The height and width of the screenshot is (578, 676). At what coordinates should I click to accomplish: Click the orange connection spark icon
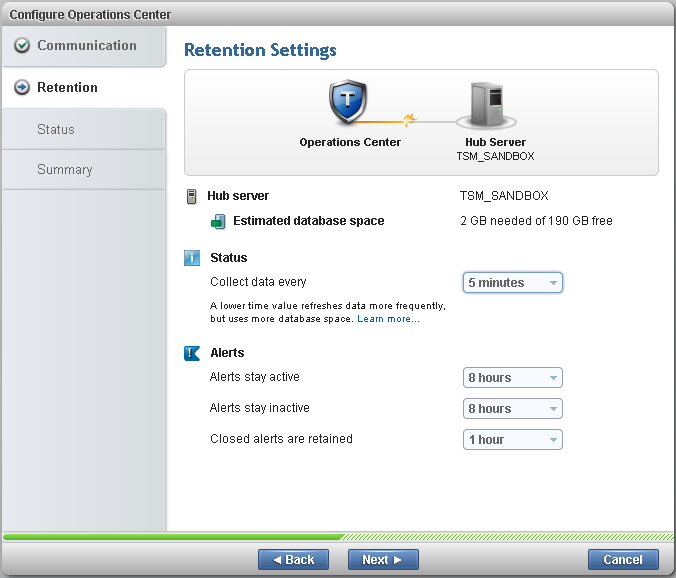pos(408,121)
